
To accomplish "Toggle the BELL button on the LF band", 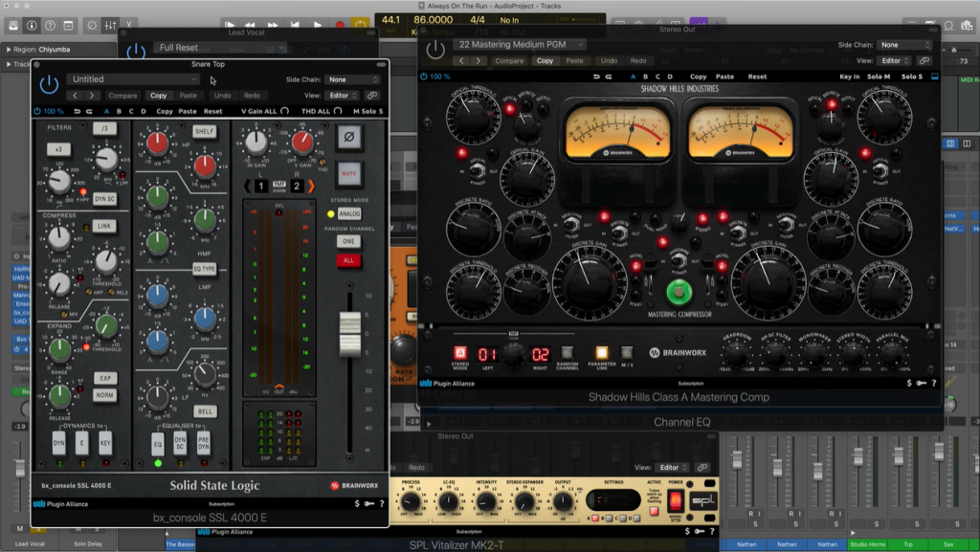I will (205, 411).
